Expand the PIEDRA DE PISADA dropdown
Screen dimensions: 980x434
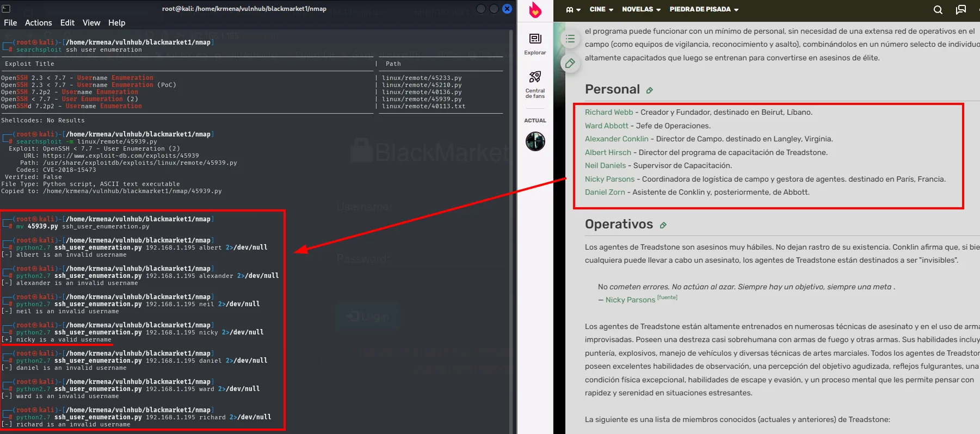(x=704, y=9)
